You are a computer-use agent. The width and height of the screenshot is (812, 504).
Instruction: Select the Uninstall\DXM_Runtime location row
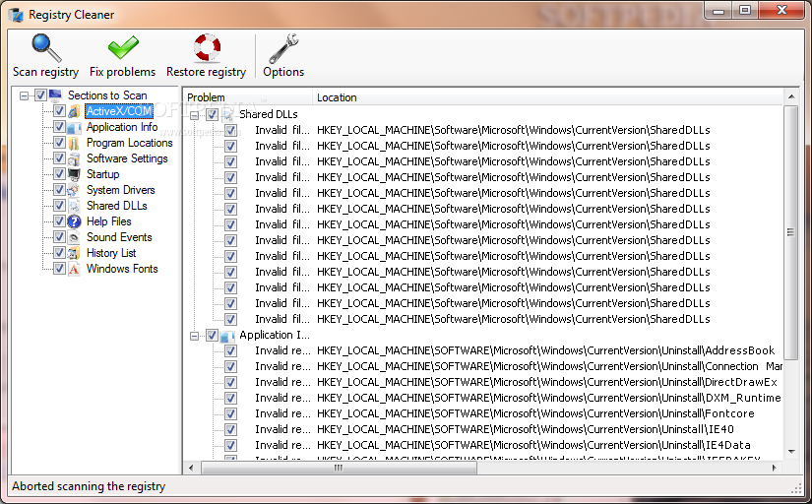(x=548, y=398)
